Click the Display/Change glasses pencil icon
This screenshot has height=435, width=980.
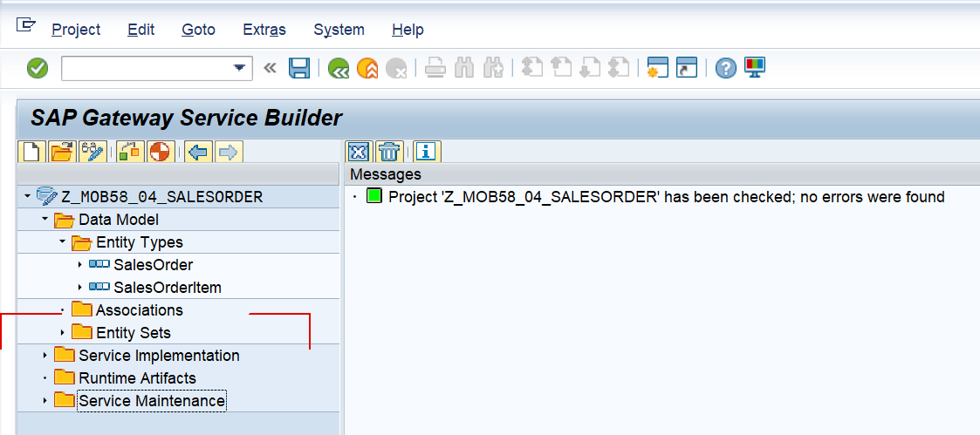(93, 152)
